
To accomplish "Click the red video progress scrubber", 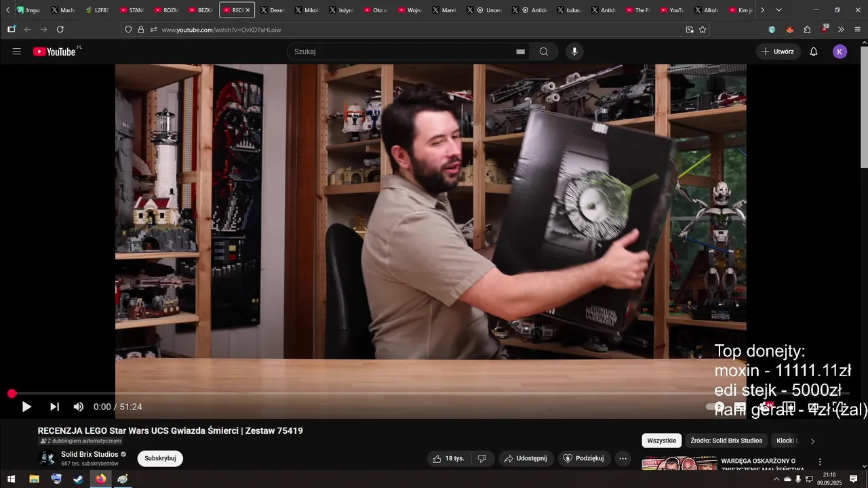I will [x=12, y=394].
